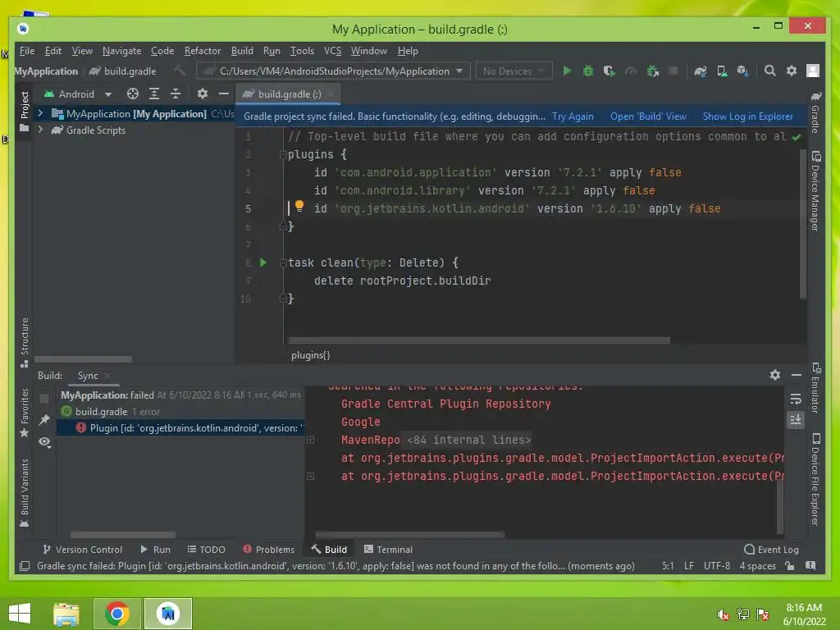840x630 pixels.
Task: Toggle the Structure tool window stripe
Action: click(24, 342)
